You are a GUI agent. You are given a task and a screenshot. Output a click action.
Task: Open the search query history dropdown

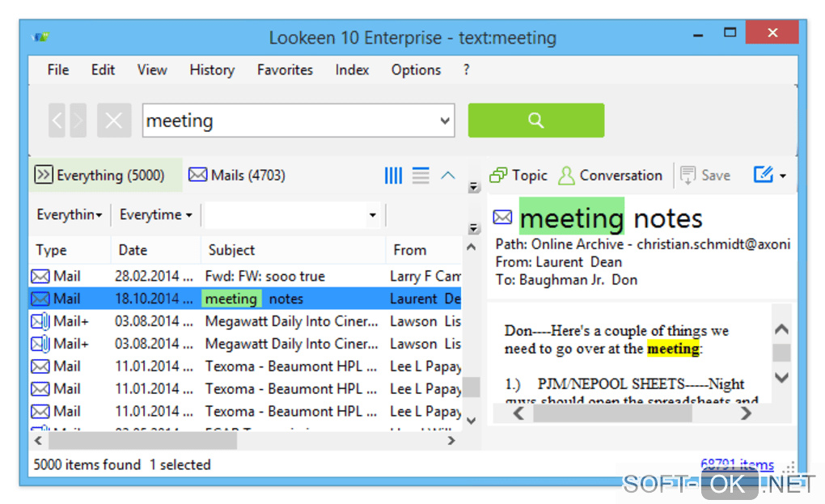tap(445, 121)
